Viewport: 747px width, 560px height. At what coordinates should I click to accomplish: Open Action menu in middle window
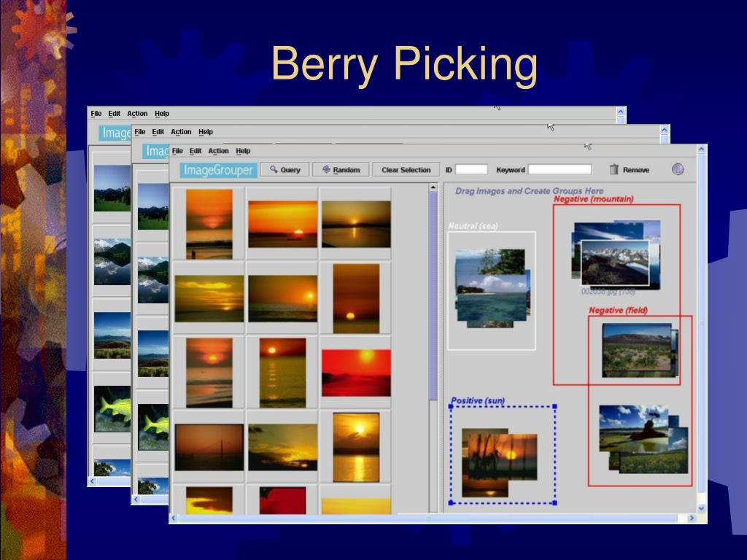coord(181,132)
